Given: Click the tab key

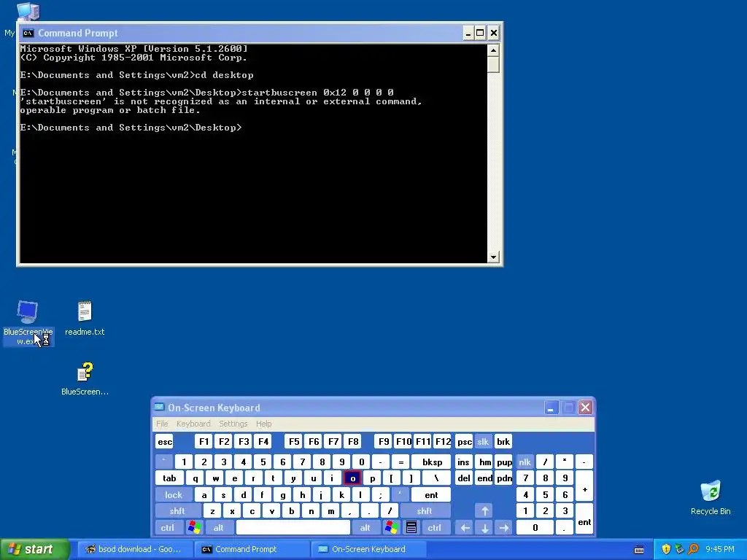Looking at the screenshot, I should pos(169,478).
